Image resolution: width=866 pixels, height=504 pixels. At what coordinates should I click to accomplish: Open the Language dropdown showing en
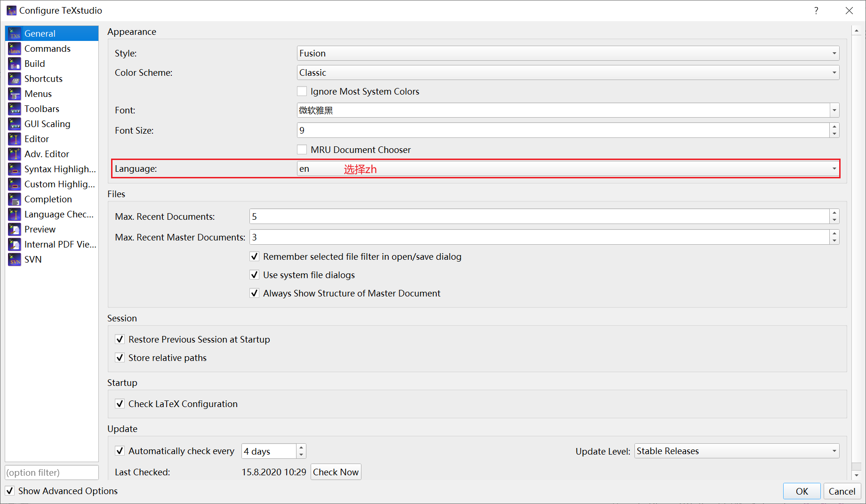pyautogui.click(x=568, y=168)
